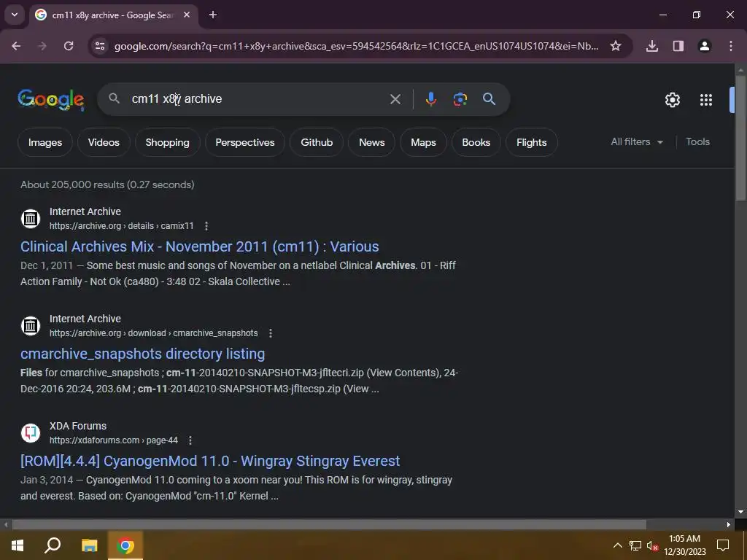Open new tab with plus button

(x=213, y=15)
